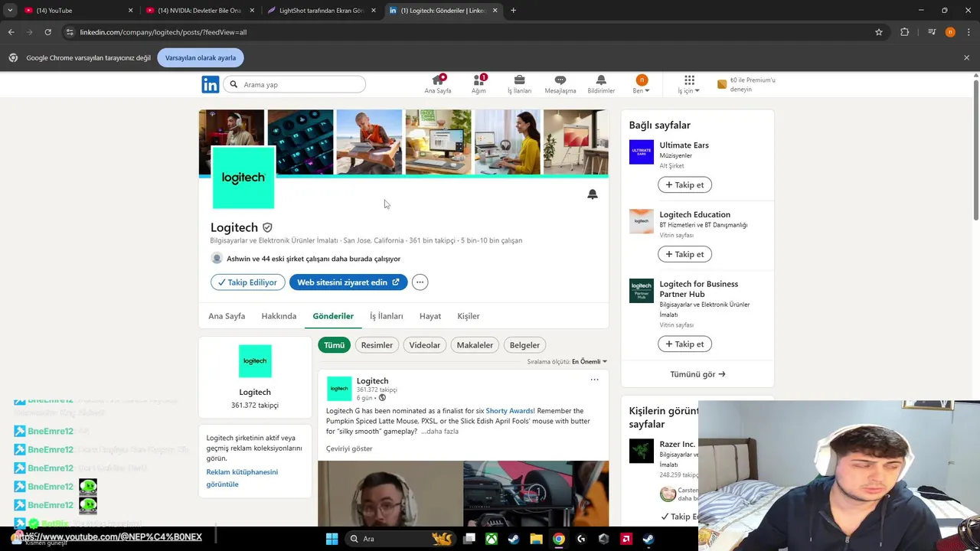Viewport: 980px width, 551px height.
Task: Switch to the NVIDIA YouTube browser tab
Action: coord(199,10)
